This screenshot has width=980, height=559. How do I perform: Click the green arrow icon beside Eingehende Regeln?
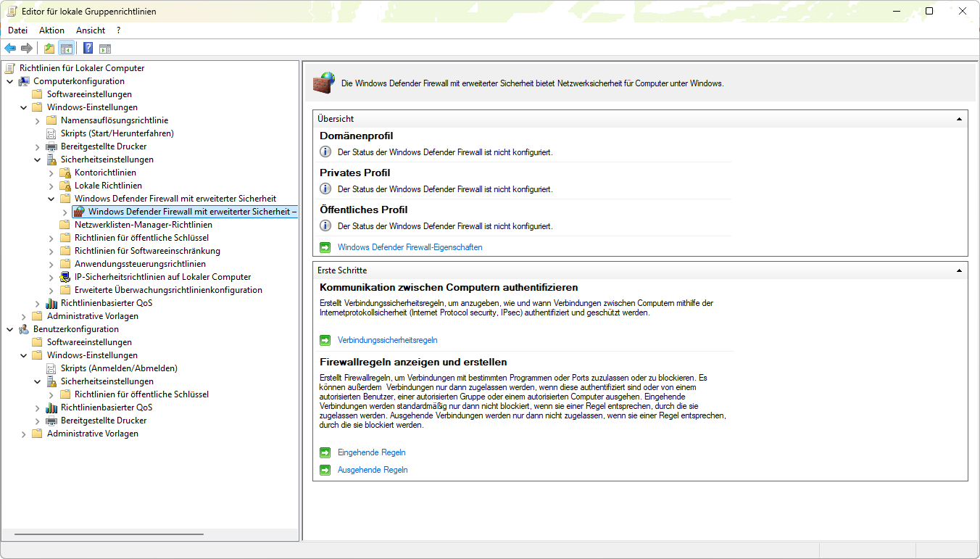(325, 452)
